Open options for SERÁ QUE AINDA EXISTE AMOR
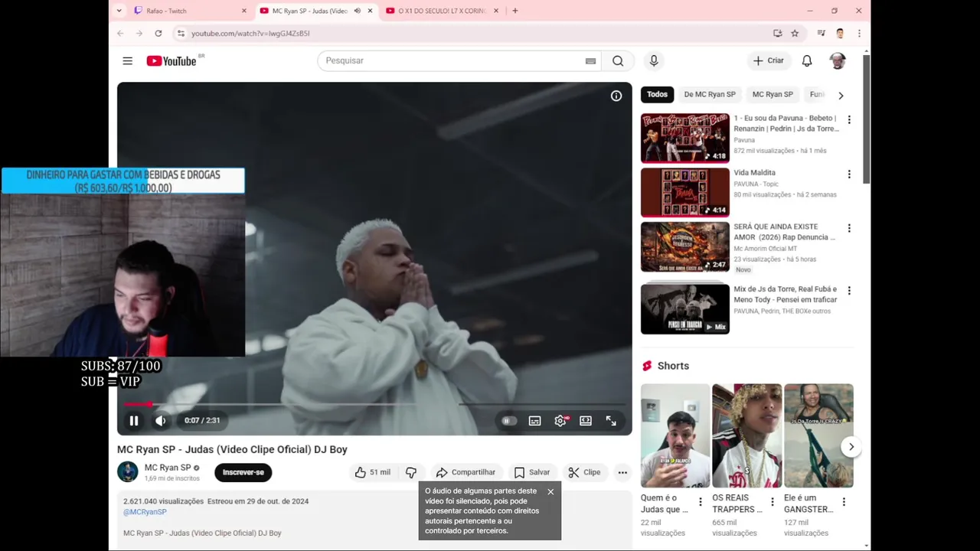Image resolution: width=980 pixels, height=551 pixels. coord(848,228)
